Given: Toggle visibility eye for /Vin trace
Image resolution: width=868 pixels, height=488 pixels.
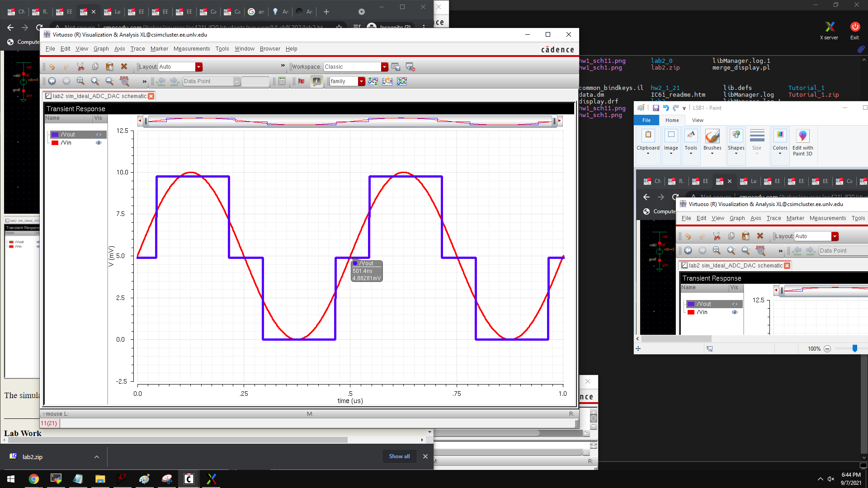Looking at the screenshot, I should [99, 143].
